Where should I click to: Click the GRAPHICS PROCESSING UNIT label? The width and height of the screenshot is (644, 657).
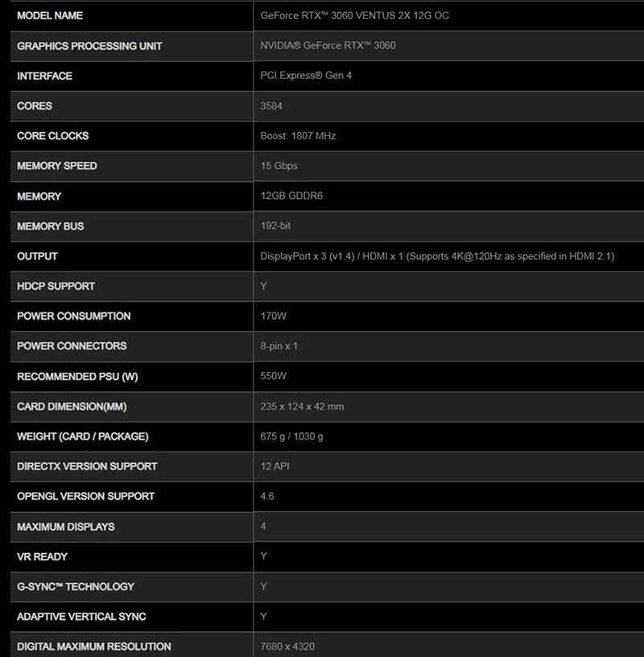(89, 46)
